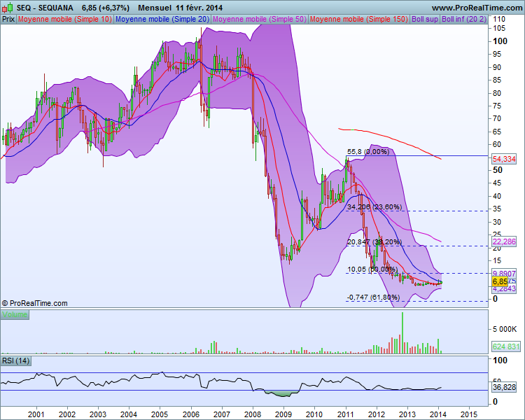The width and height of the screenshot is (525, 420).
Task: Select Moyenne mobile (Simple 10) label
Action: (x=65, y=19)
